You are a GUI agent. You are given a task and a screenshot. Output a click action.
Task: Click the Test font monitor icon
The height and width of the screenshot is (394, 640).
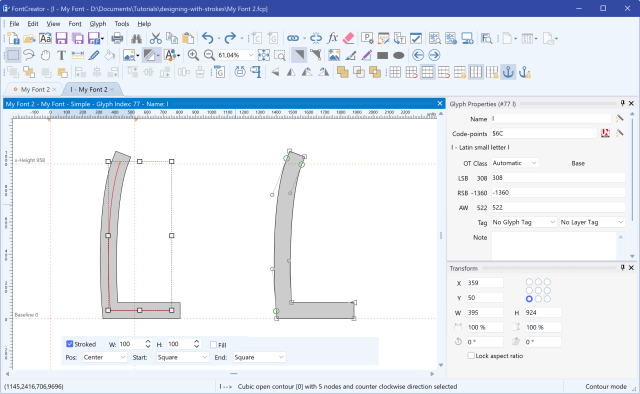pyautogui.click(x=467, y=38)
